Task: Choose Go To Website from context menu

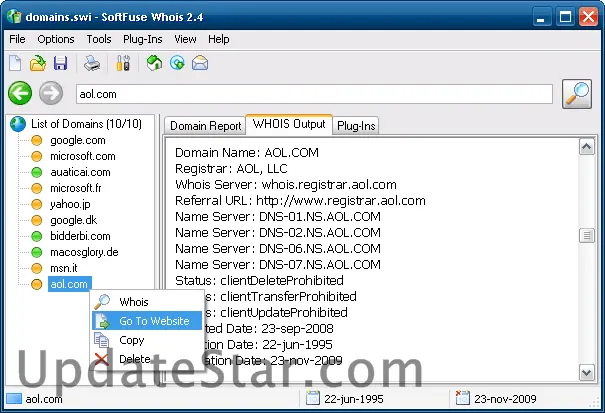Action: point(153,321)
